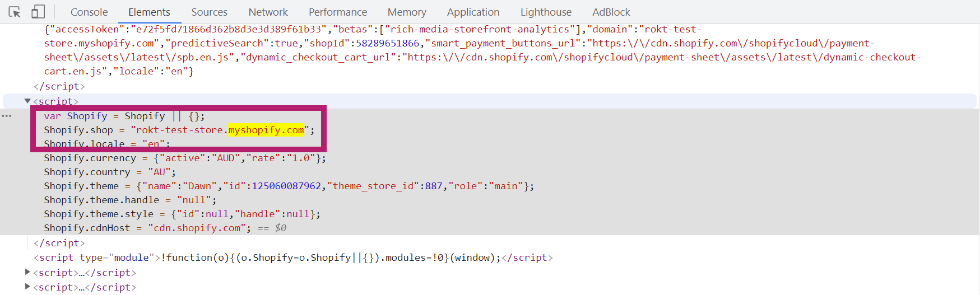The height and width of the screenshot is (295, 980).
Task: Select the var Shopify declaration line
Action: coord(124,116)
